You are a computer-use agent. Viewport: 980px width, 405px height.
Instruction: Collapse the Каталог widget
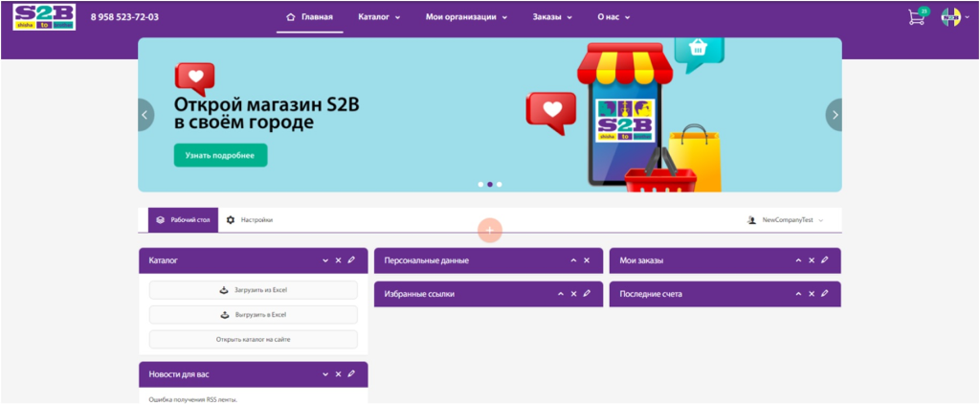point(325,260)
